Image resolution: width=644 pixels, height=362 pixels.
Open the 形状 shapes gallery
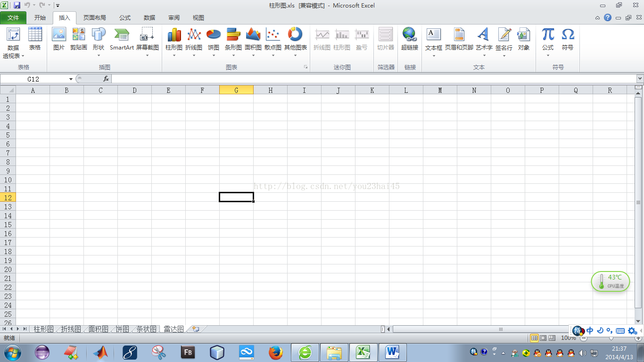pos(99,42)
